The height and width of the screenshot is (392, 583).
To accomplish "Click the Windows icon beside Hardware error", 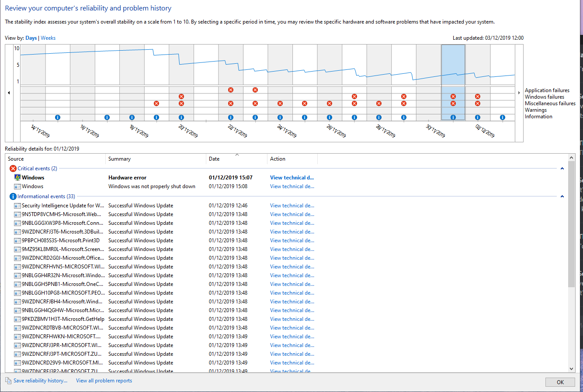I will (x=17, y=178).
